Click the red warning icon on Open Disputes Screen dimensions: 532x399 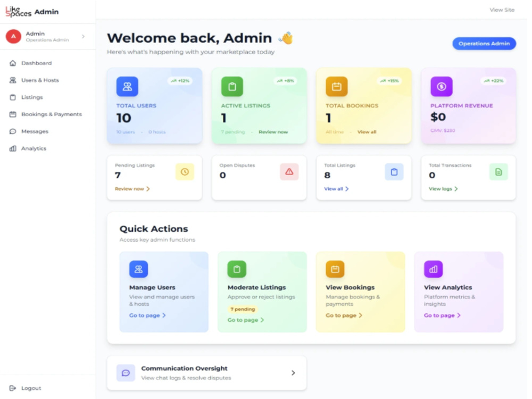[x=289, y=172]
